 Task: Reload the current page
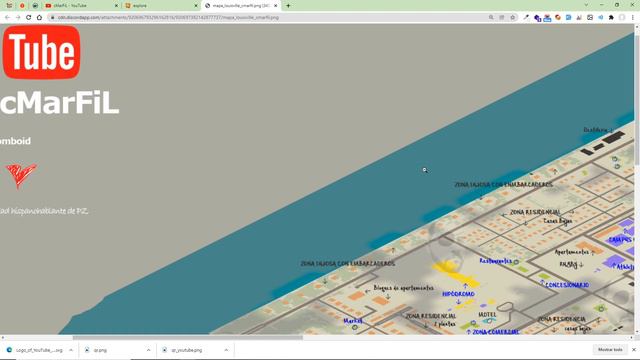tap(29, 18)
